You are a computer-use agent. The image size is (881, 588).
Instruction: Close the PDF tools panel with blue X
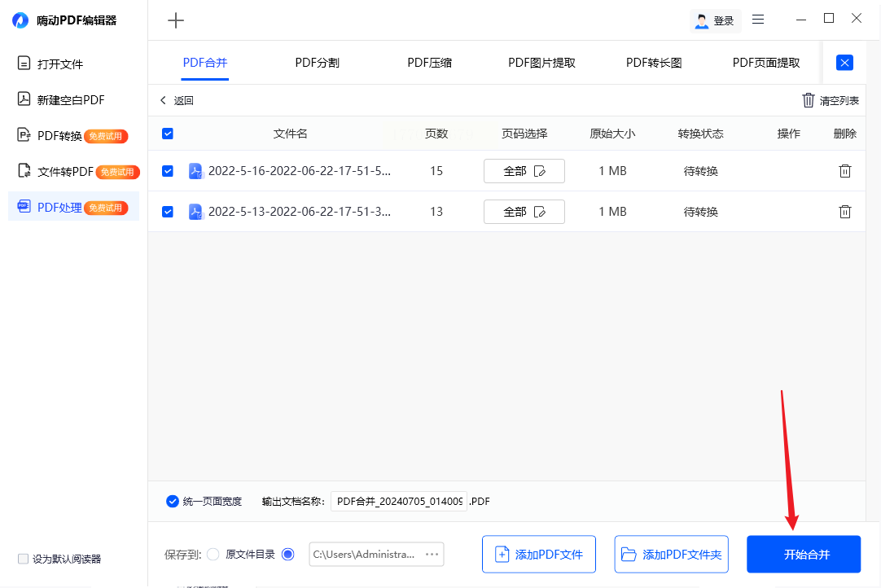pos(845,63)
